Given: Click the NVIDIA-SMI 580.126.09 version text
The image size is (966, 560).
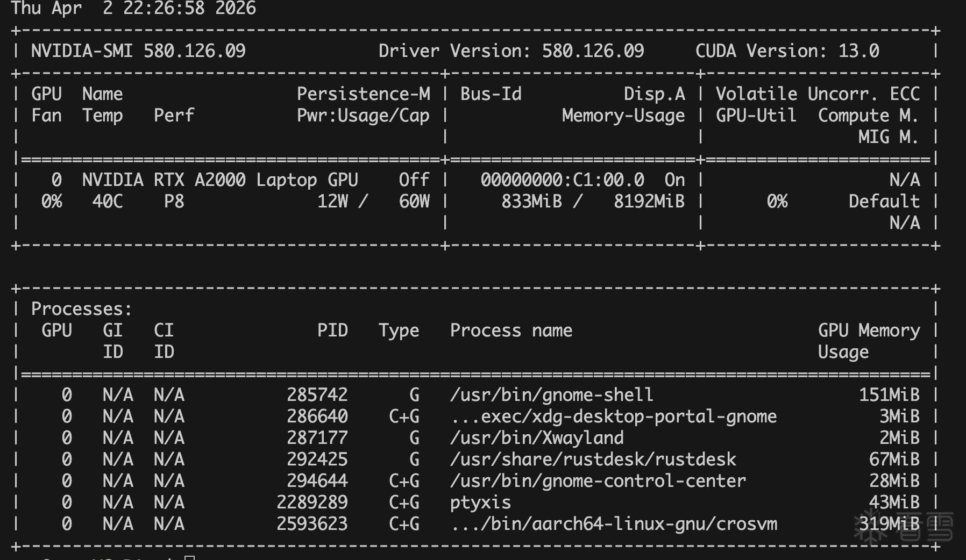Looking at the screenshot, I should tap(138, 51).
